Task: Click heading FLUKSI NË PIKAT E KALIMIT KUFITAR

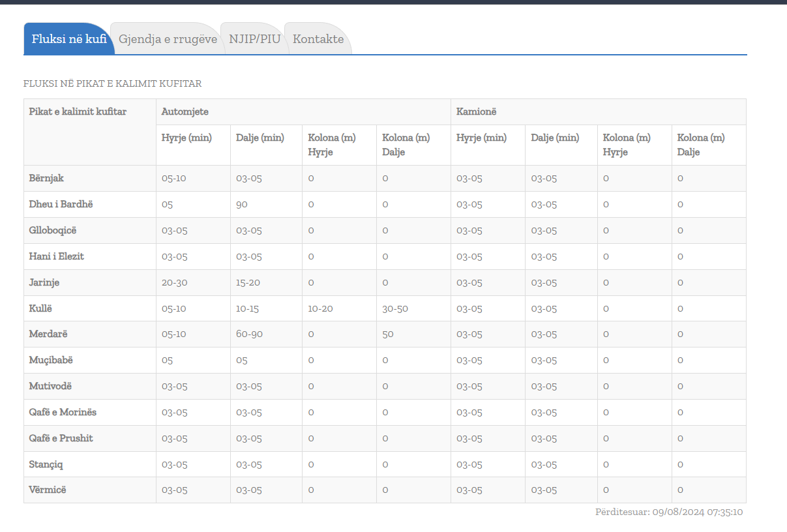Action: click(112, 83)
